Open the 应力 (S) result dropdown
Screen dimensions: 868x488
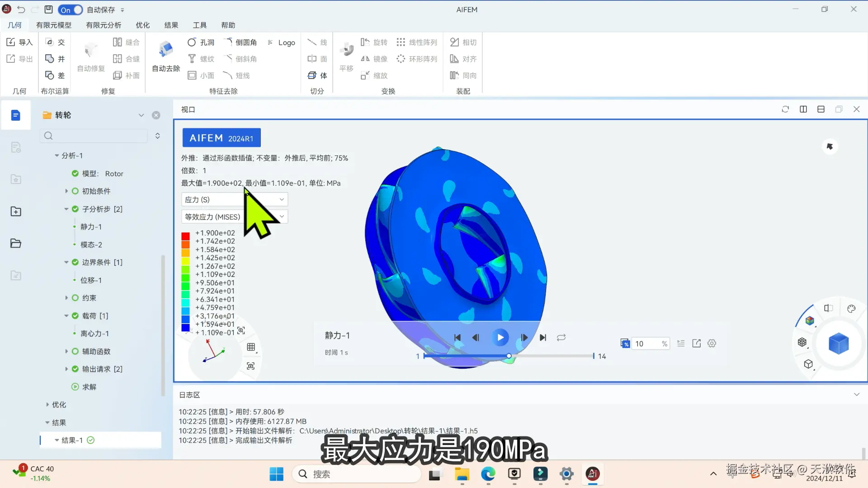234,199
